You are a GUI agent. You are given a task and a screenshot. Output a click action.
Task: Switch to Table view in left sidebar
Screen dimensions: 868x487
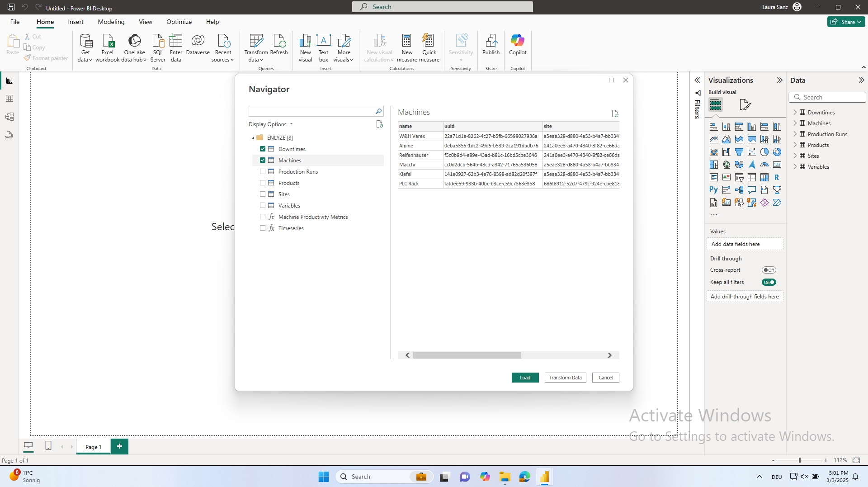coord(9,99)
